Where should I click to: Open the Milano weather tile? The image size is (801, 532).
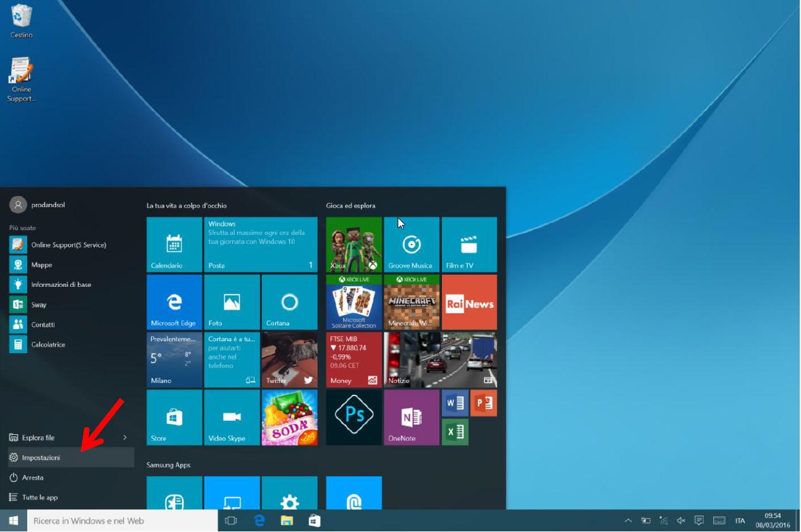tap(174, 360)
